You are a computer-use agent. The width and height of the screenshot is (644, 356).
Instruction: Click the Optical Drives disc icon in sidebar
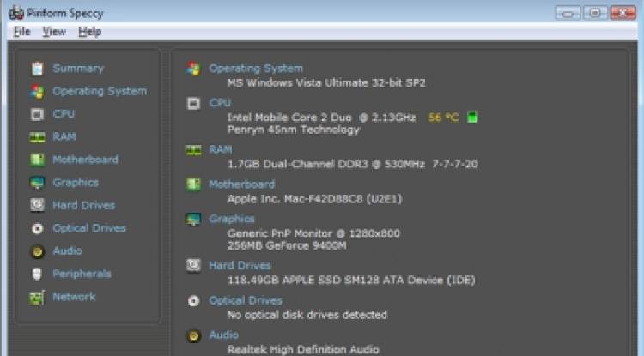[x=38, y=228]
